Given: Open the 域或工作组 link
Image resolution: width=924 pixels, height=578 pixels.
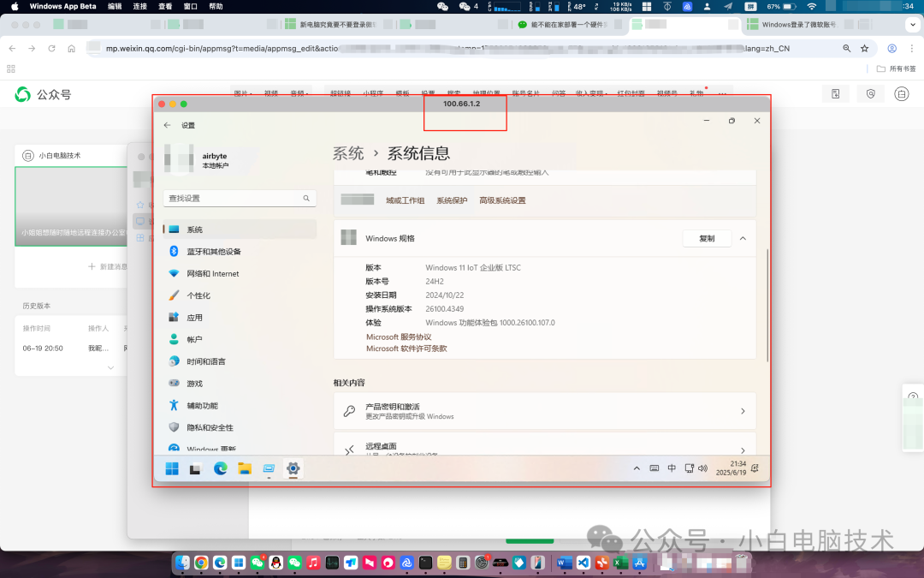Looking at the screenshot, I should tap(405, 200).
